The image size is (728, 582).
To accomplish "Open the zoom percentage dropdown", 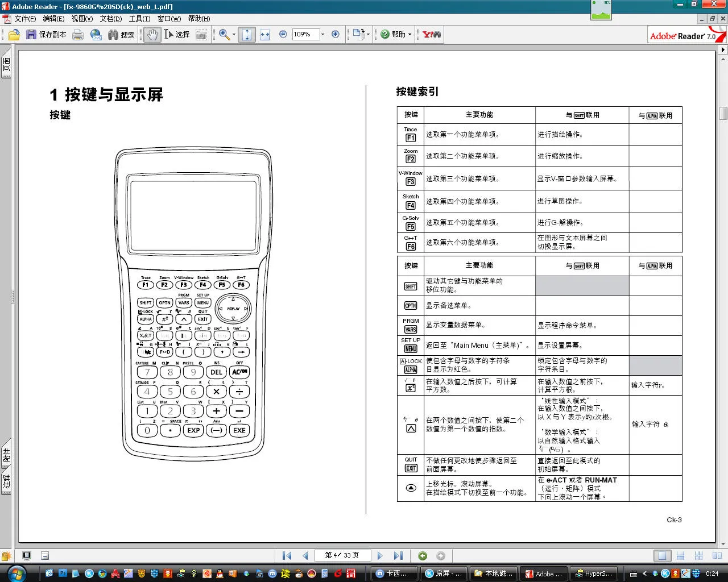I will point(321,34).
